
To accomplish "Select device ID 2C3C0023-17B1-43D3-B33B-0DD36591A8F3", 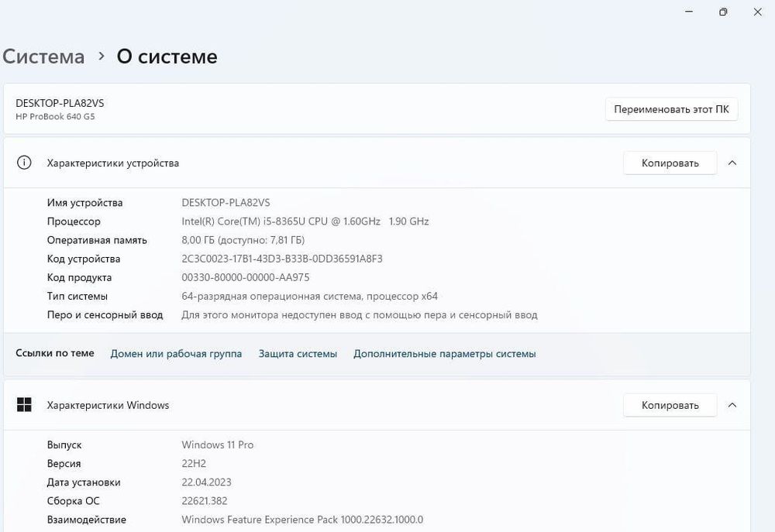I will (282, 259).
